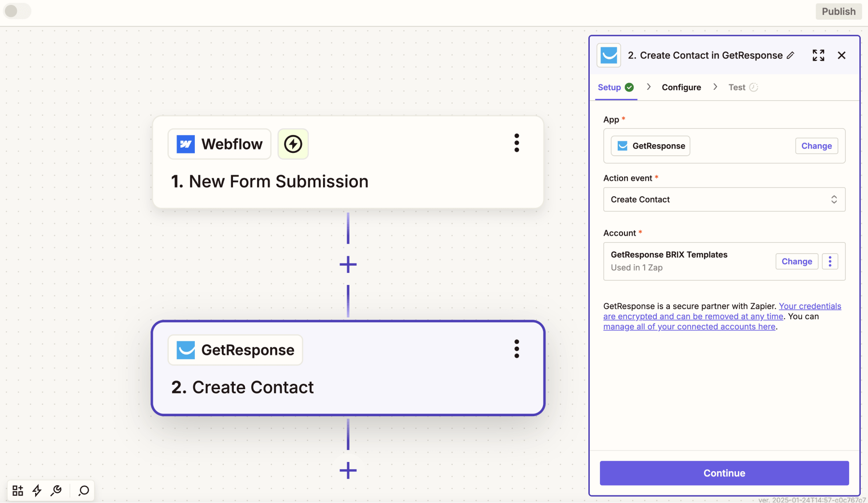Click the panel title 'Create Contact in GetResponse'
The height and width of the screenshot is (503, 868).
(x=711, y=55)
